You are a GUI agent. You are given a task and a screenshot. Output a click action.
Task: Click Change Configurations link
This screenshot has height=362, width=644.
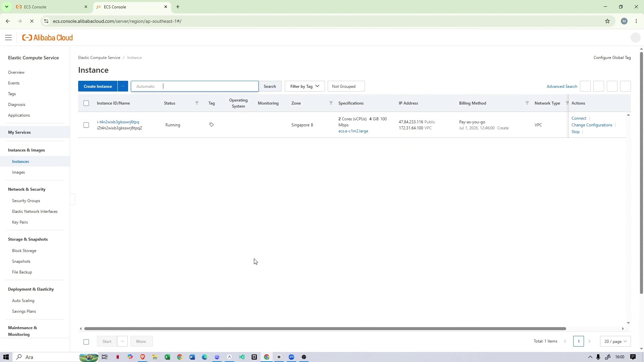(592, 125)
